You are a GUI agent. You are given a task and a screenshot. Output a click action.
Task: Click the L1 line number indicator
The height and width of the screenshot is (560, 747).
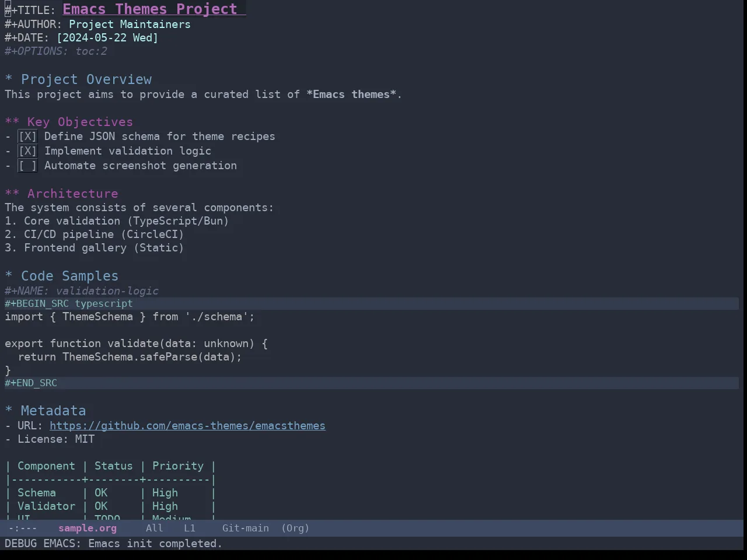coord(190,528)
